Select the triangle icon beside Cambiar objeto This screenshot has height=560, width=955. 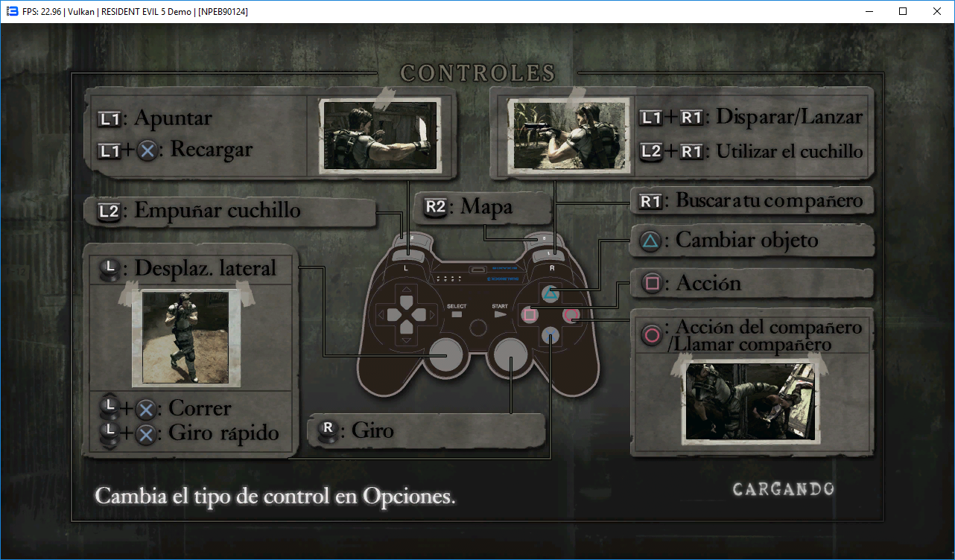point(651,241)
